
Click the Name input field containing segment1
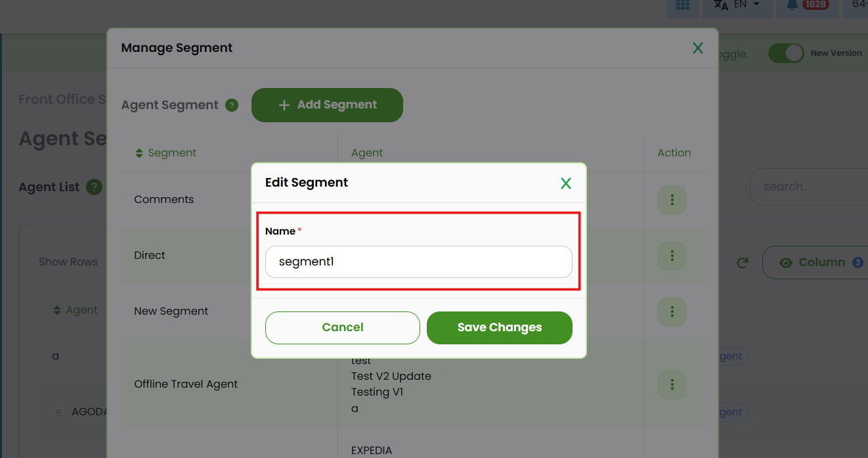[419, 262]
